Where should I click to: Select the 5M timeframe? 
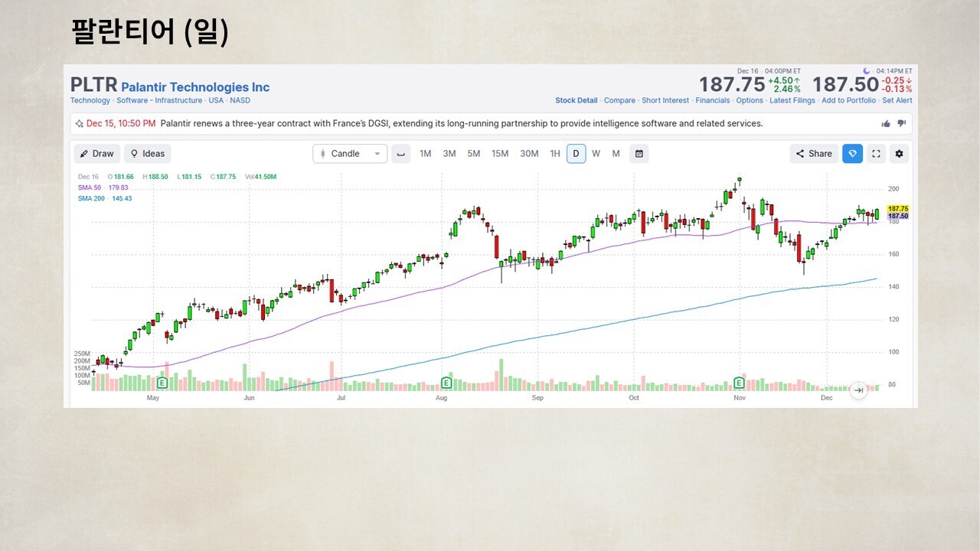pos(474,154)
